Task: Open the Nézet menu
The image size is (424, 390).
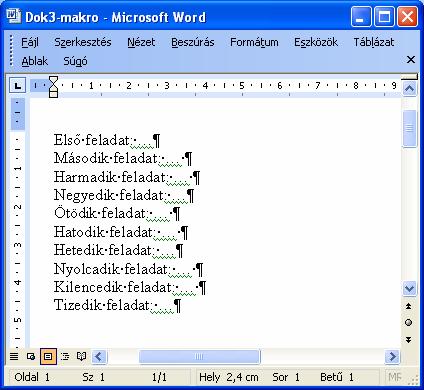Action: (x=141, y=42)
